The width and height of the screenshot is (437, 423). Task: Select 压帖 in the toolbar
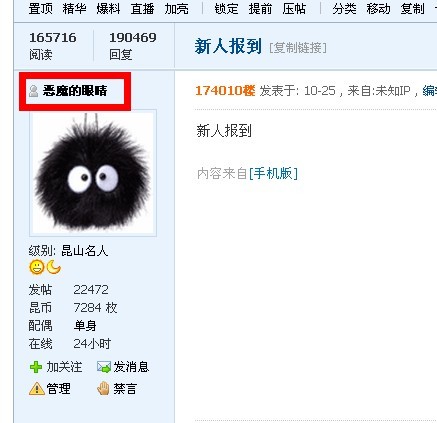tap(294, 9)
